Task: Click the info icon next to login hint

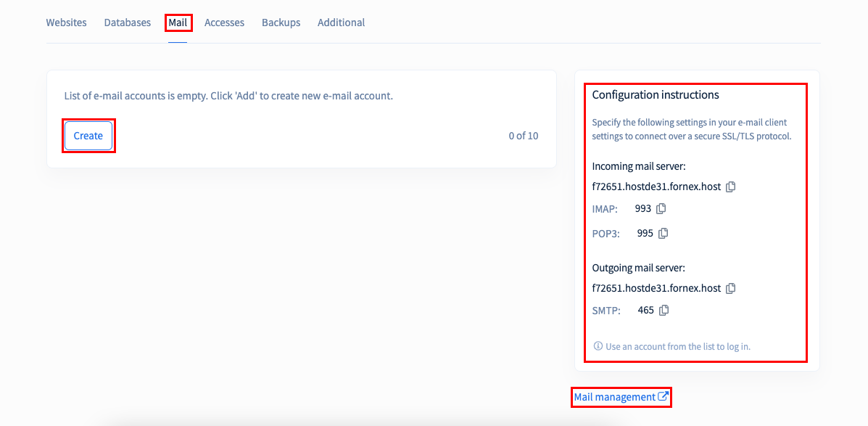Action: click(x=598, y=346)
